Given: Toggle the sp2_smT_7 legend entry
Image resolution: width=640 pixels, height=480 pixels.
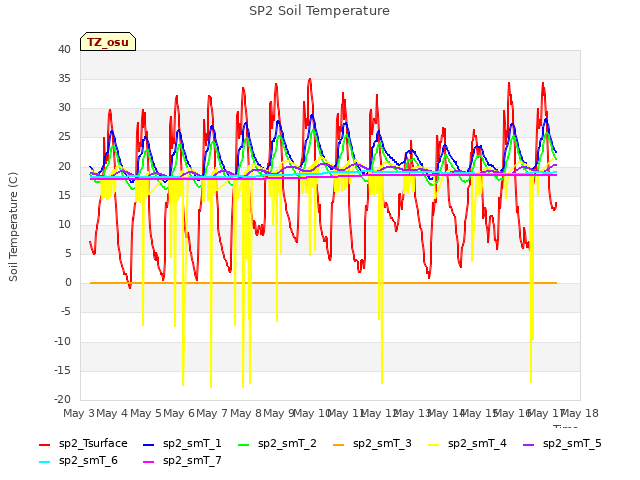Looking at the screenshot, I should (x=182, y=460).
